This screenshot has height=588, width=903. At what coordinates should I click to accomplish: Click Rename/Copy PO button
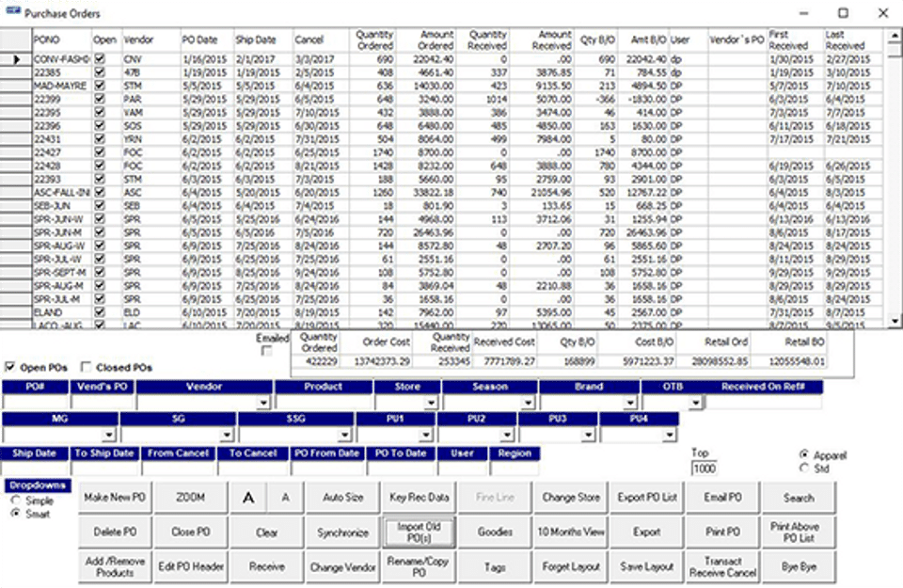coord(419,566)
